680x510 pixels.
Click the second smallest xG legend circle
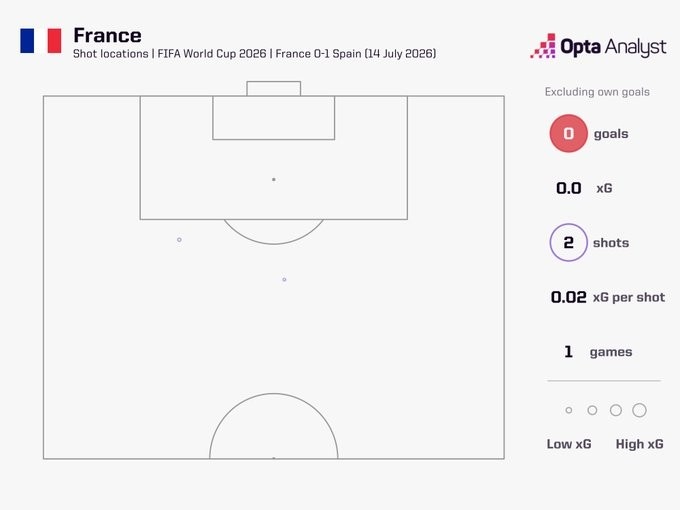coord(592,410)
